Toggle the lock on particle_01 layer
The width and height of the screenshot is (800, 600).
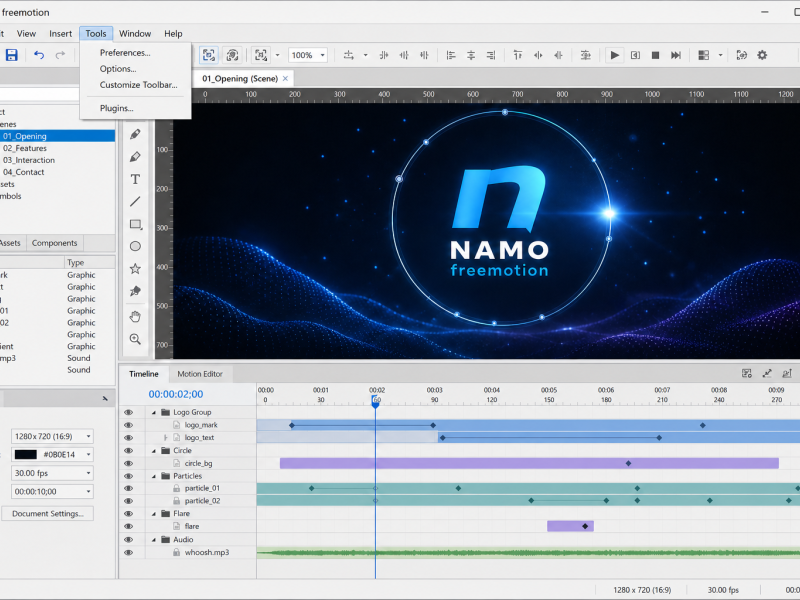[177, 488]
